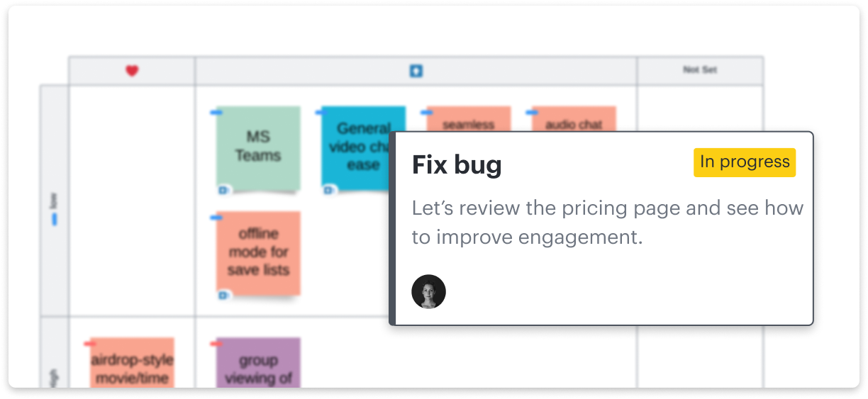Select the Not Set column header
This screenshot has width=868, height=399.
(700, 70)
